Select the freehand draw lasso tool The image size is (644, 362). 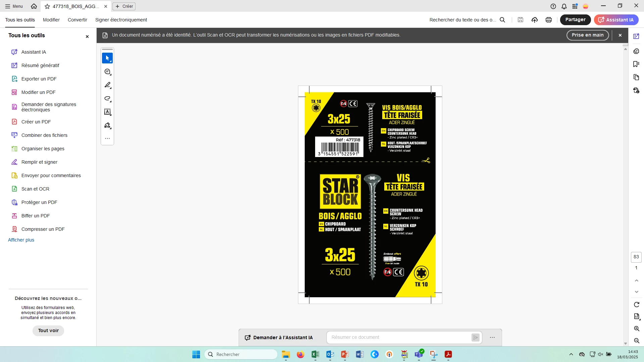tap(107, 99)
